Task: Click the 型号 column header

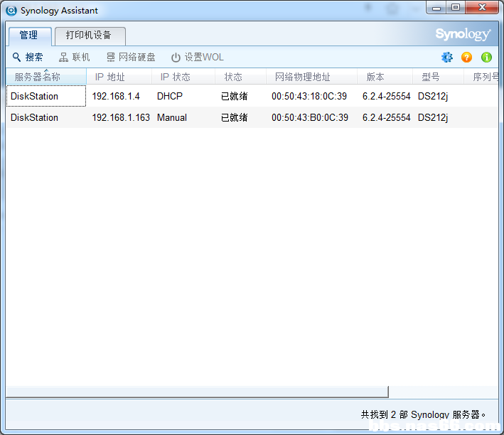Action: pyautogui.click(x=438, y=77)
